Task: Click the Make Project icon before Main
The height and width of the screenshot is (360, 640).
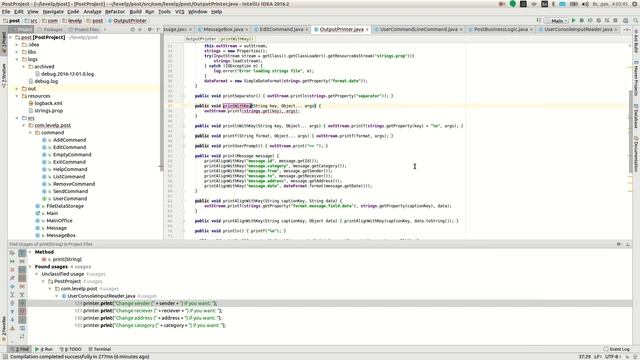Action: coord(539,20)
